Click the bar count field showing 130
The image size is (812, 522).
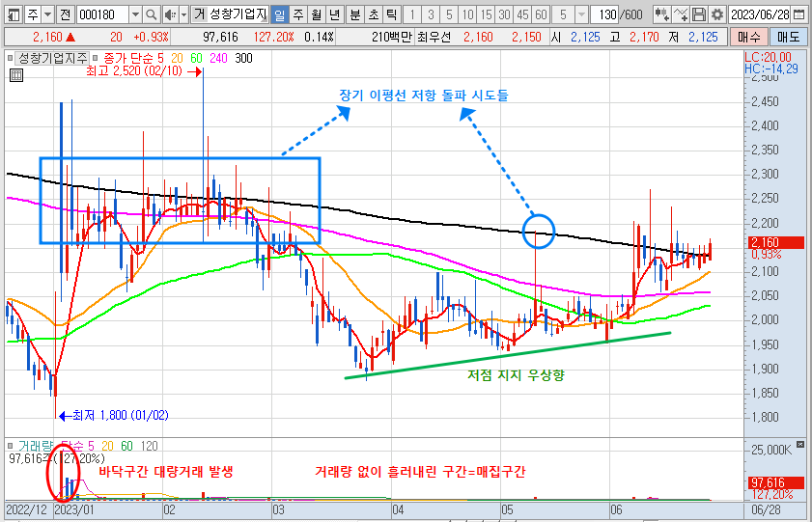pos(604,14)
